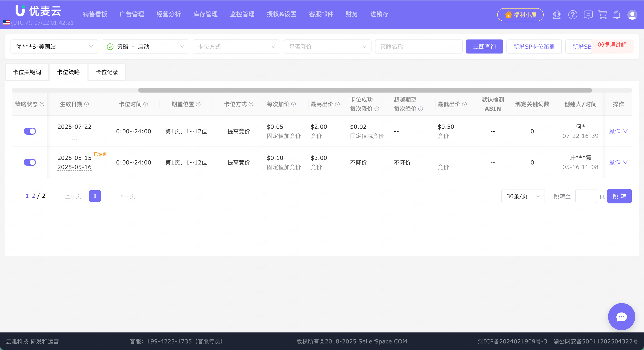Click the help question mark icon
The image size is (644, 350).
(573, 15)
